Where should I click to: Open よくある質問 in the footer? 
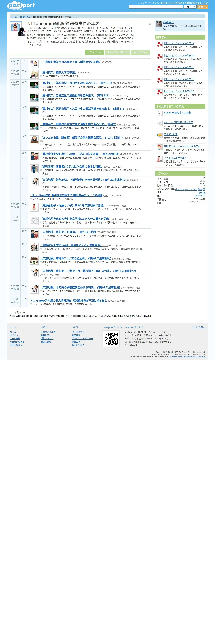click(78, 332)
